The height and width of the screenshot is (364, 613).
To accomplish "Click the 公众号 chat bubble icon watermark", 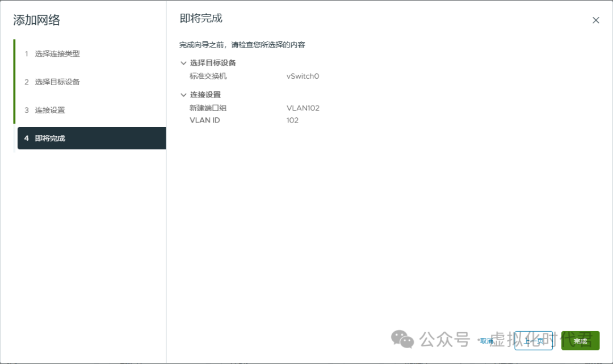I will point(403,340).
